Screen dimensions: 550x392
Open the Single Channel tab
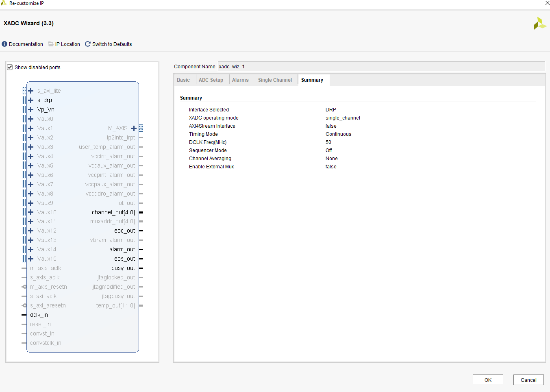coord(275,80)
